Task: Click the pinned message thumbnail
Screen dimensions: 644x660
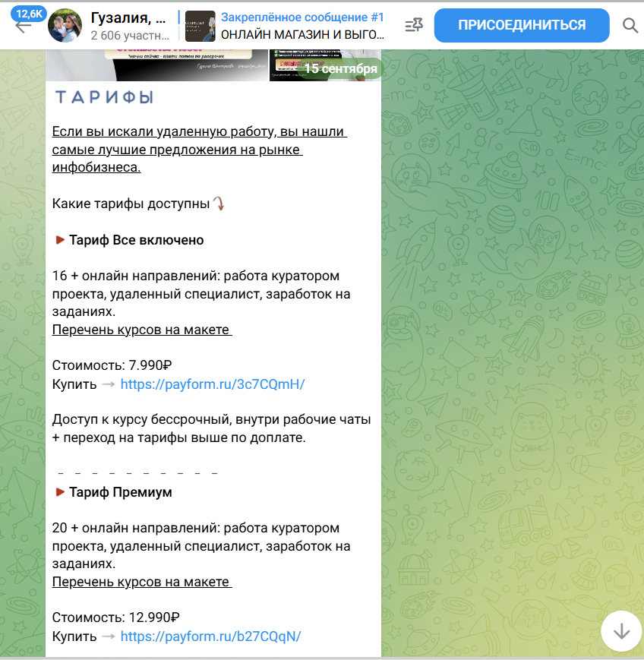Action: [200, 26]
